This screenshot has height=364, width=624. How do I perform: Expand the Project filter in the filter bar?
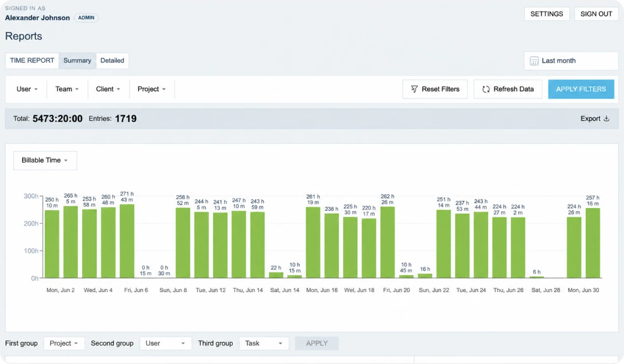(152, 89)
